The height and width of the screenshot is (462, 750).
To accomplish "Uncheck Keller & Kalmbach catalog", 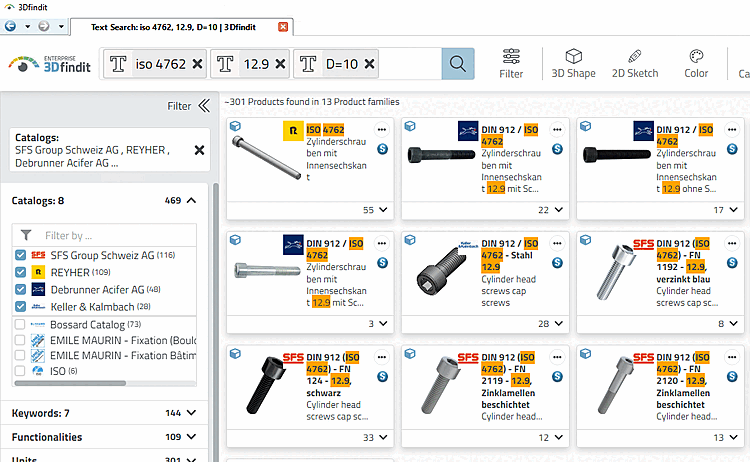I will (x=20, y=307).
